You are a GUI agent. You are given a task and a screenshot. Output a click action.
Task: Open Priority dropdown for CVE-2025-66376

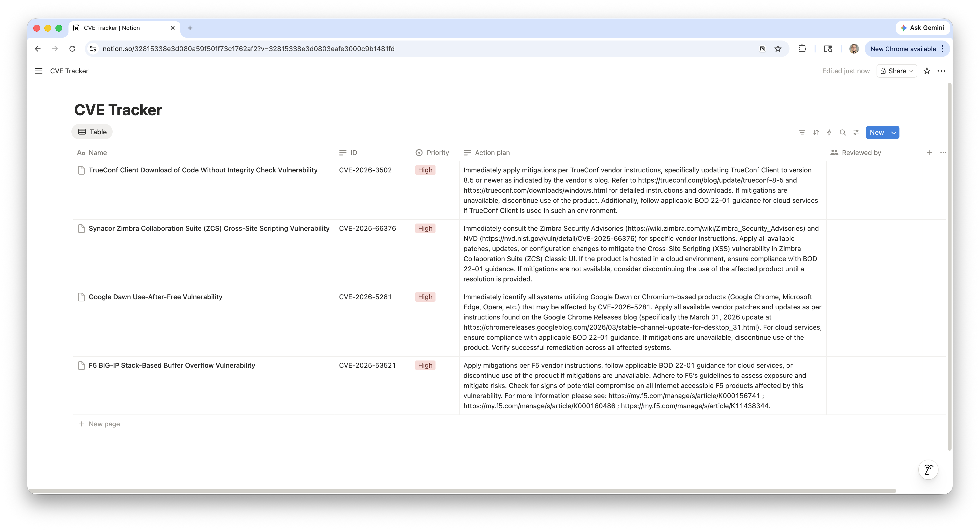[425, 228]
